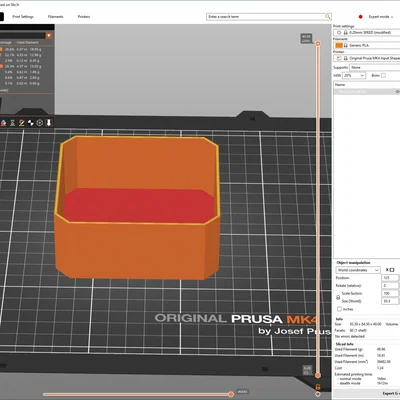Viewport: 400px width, 400px height.
Task: Click the Scale factors field showing 100
Action: [x=390, y=293]
